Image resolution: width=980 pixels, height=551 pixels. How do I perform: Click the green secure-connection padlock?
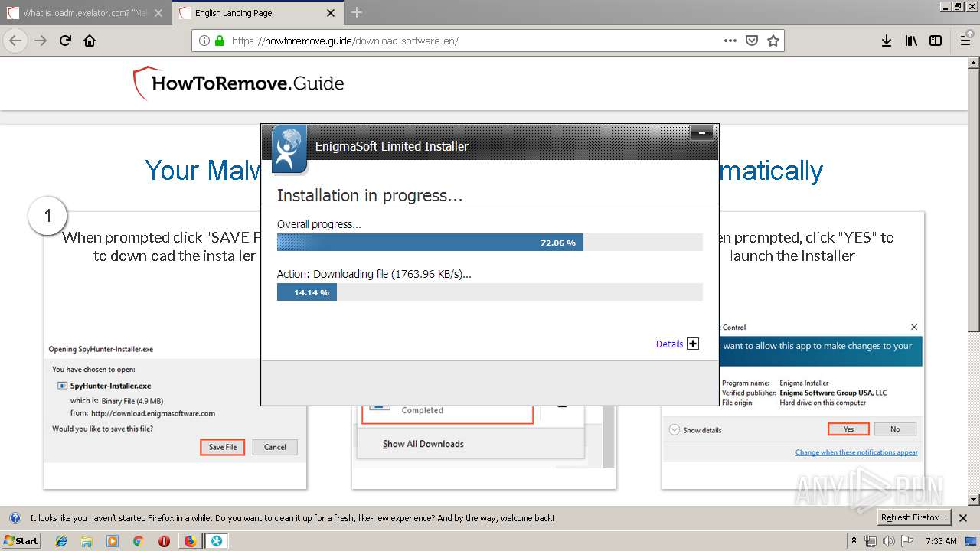(x=220, y=41)
